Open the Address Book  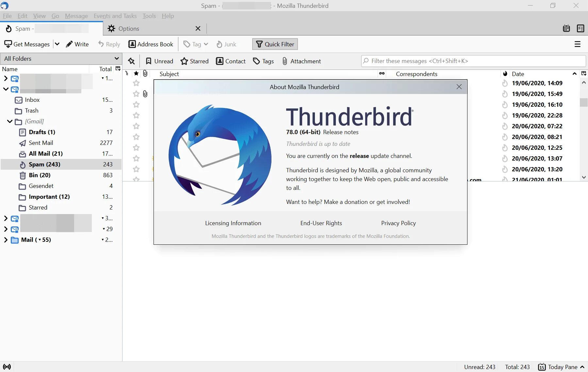point(151,44)
